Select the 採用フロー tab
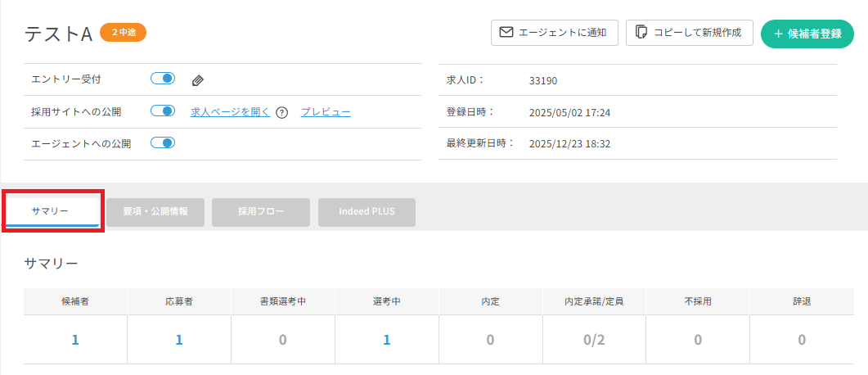 (x=261, y=211)
